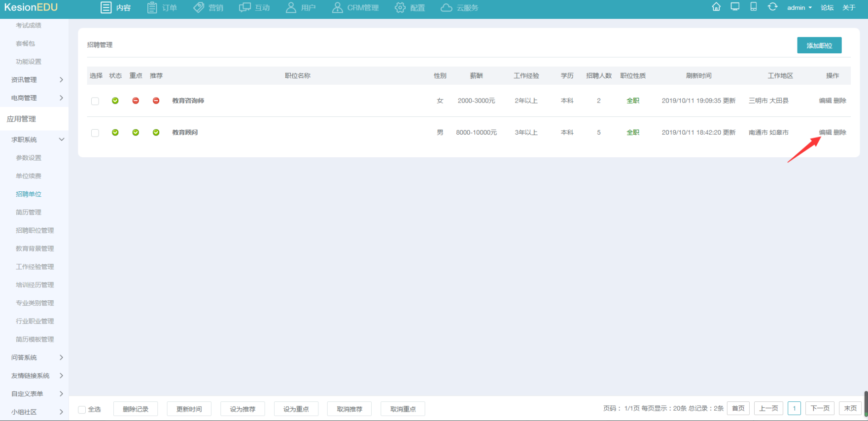Click red 推荐 icon for 教育咨询师

click(156, 101)
